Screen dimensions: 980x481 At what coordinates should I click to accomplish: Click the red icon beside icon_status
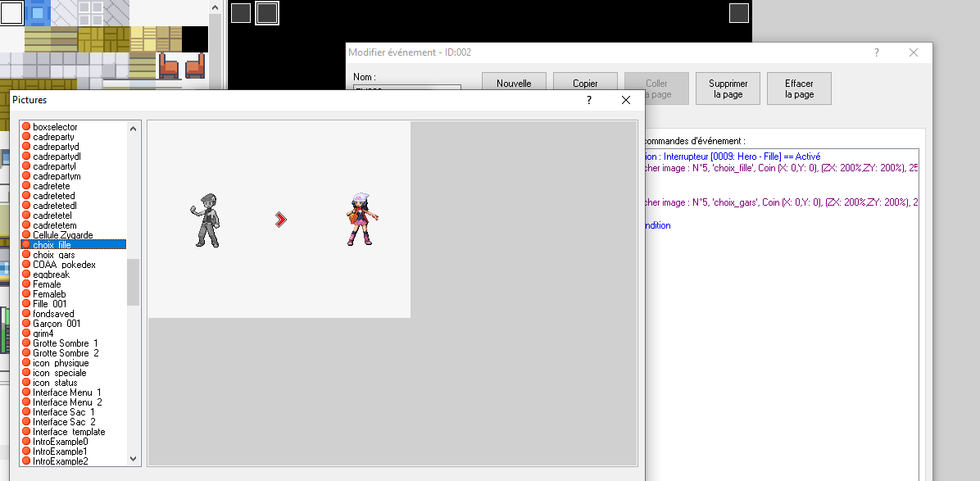coord(26,383)
